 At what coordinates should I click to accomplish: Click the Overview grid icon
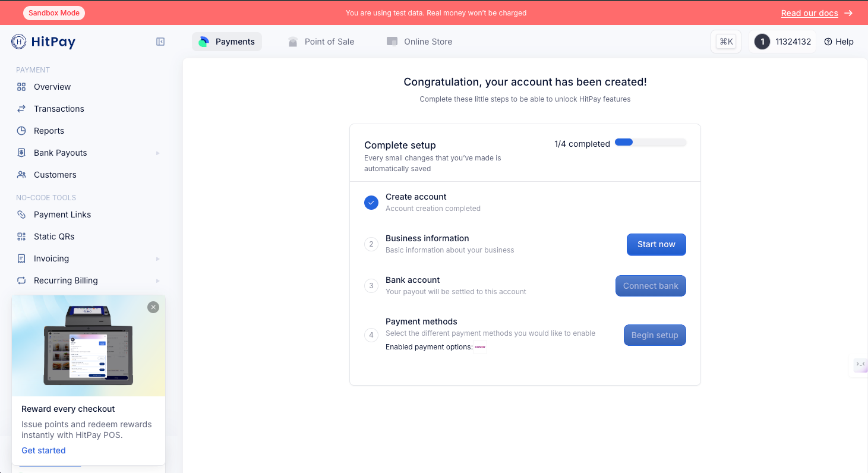pos(21,87)
